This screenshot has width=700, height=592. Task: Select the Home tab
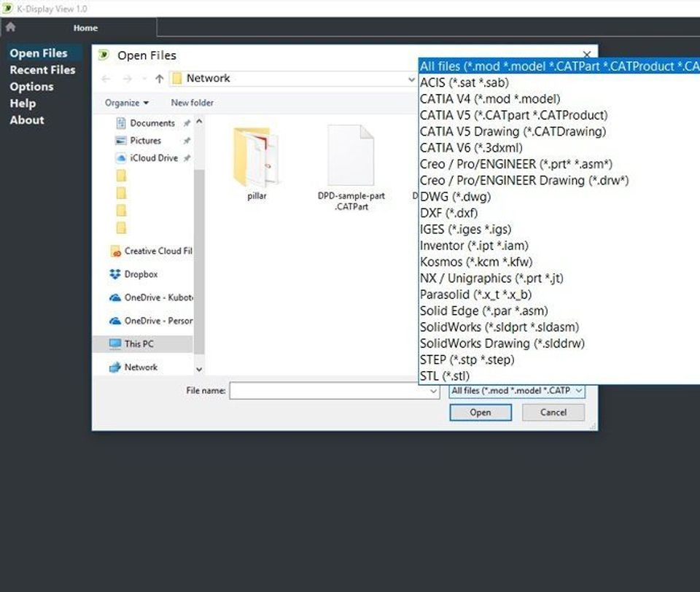tap(85, 28)
